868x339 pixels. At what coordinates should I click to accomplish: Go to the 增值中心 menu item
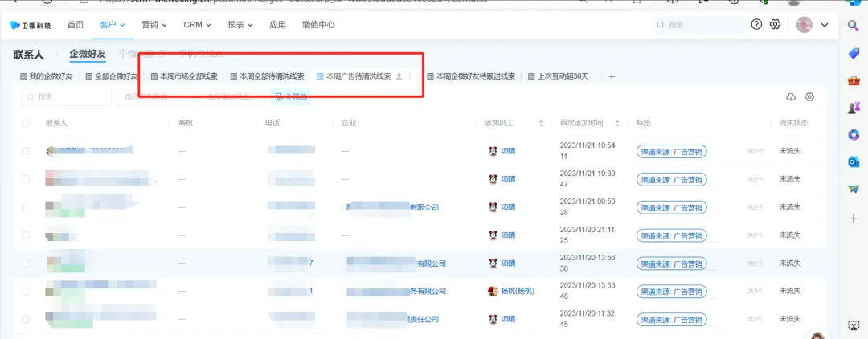point(318,25)
